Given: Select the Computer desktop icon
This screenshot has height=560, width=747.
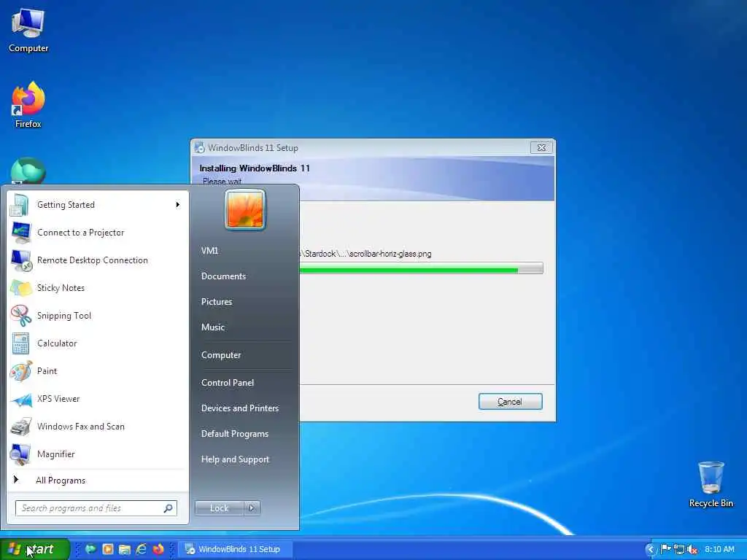Looking at the screenshot, I should [x=28, y=29].
